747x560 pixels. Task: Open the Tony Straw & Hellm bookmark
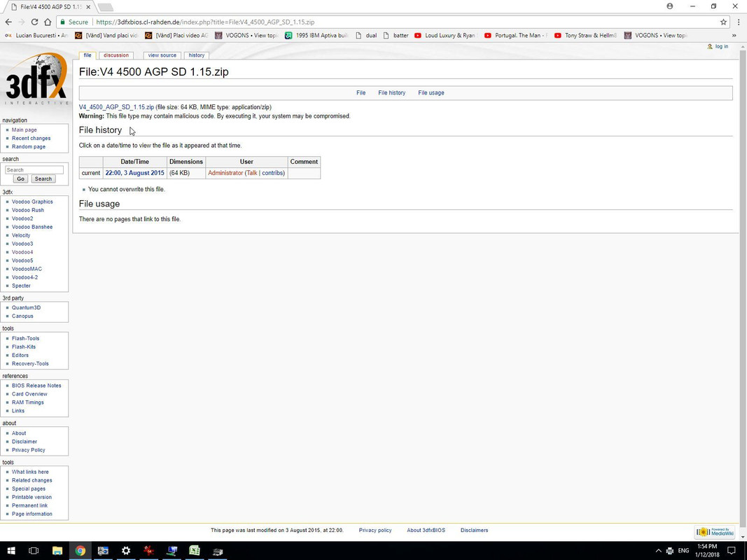pyautogui.click(x=585, y=35)
